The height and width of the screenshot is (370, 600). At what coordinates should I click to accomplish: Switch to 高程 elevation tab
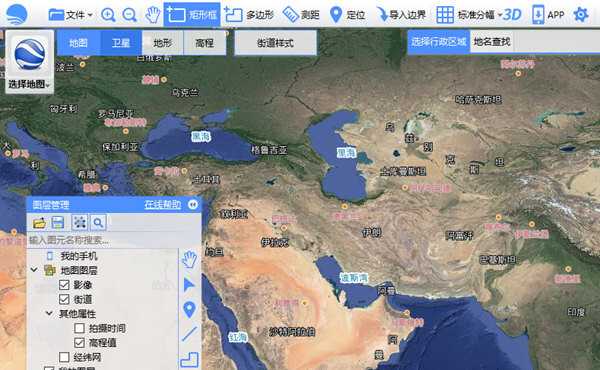[x=205, y=42]
